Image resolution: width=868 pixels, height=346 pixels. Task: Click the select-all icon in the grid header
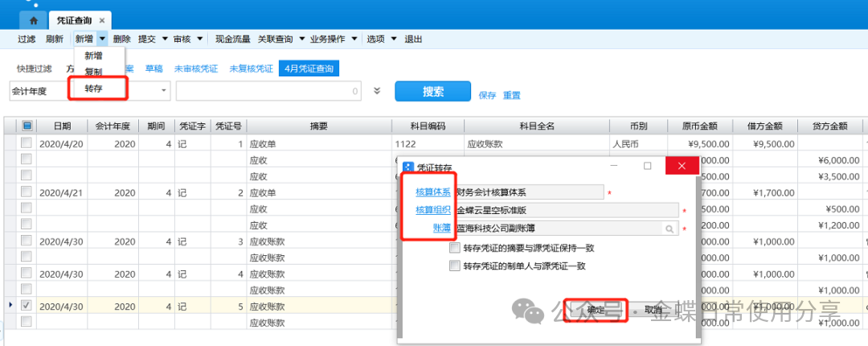27,126
